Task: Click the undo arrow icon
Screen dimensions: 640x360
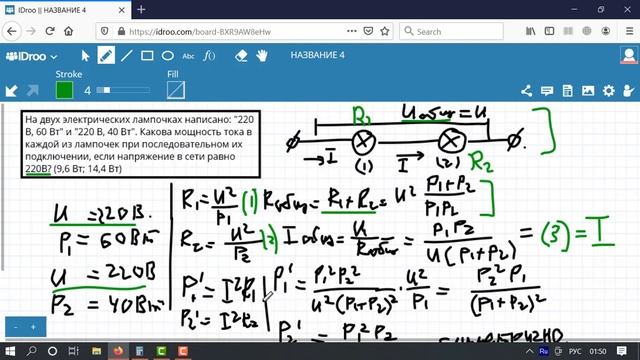Action: (x=11, y=91)
